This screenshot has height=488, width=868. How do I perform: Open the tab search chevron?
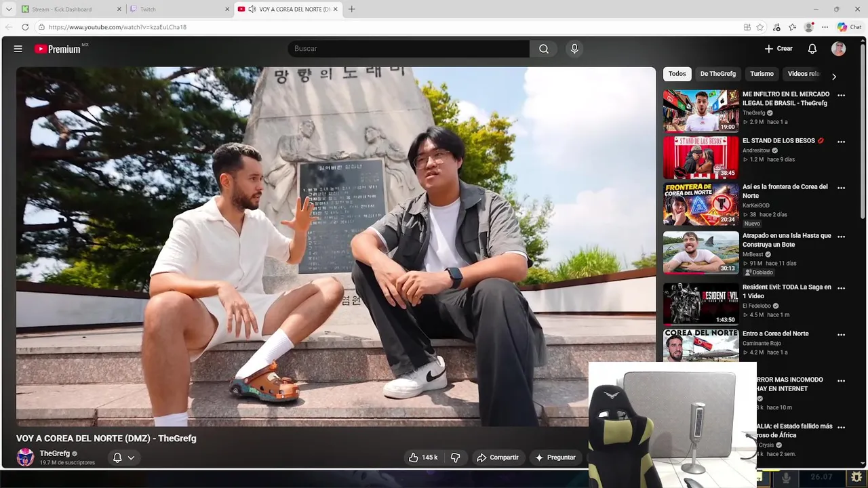(8, 9)
